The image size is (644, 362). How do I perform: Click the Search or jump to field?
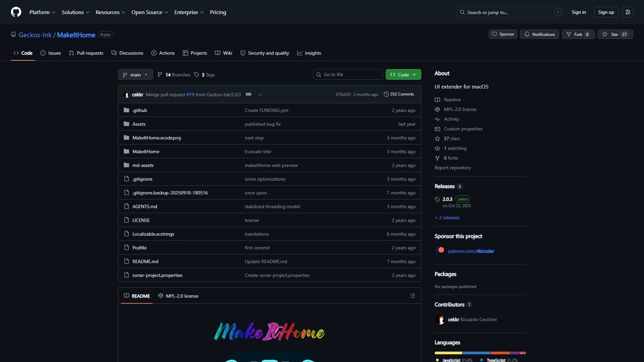[x=510, y=12]
